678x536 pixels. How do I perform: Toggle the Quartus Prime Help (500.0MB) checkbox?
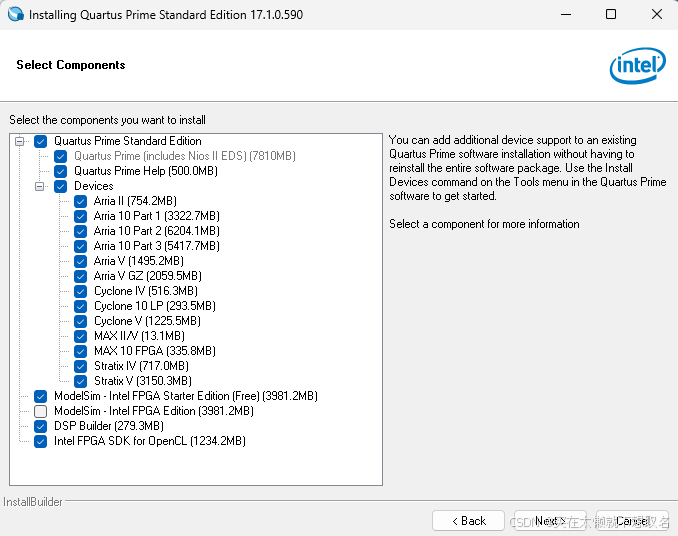(61, 171)
